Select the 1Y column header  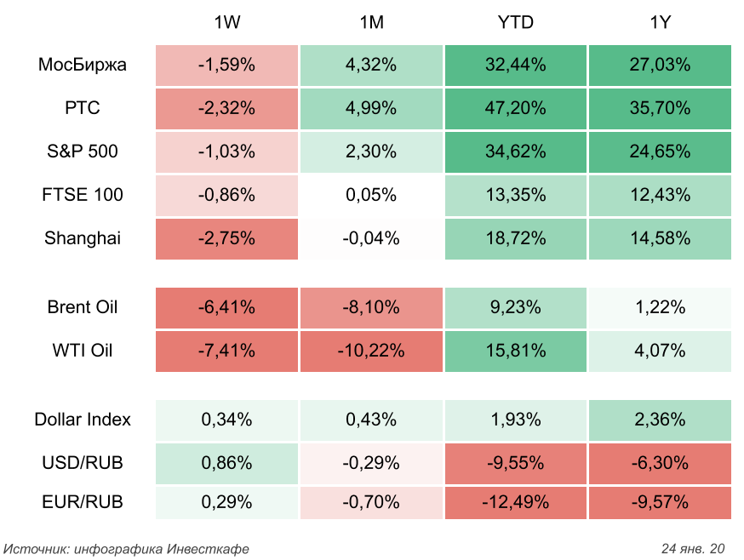[x=660, y=23]
